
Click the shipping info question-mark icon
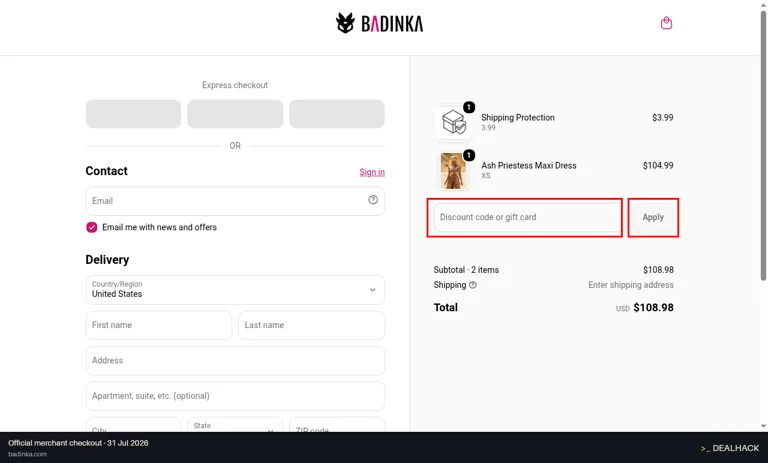pos(473,285)
